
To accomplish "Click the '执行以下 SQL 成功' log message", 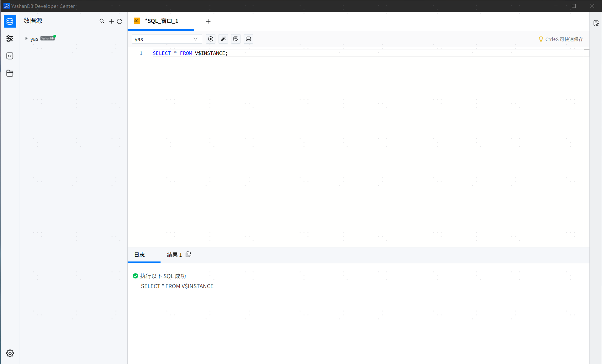I will pos(163,276).
